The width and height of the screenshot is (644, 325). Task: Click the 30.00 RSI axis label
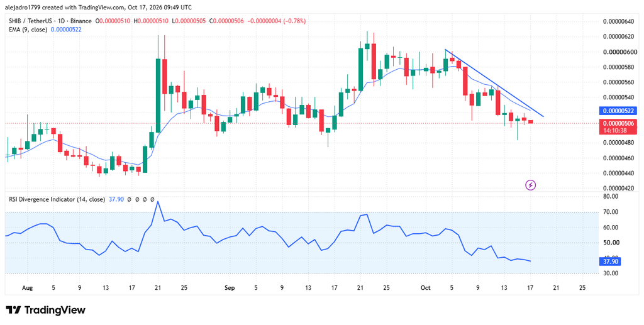pos(609,273)
